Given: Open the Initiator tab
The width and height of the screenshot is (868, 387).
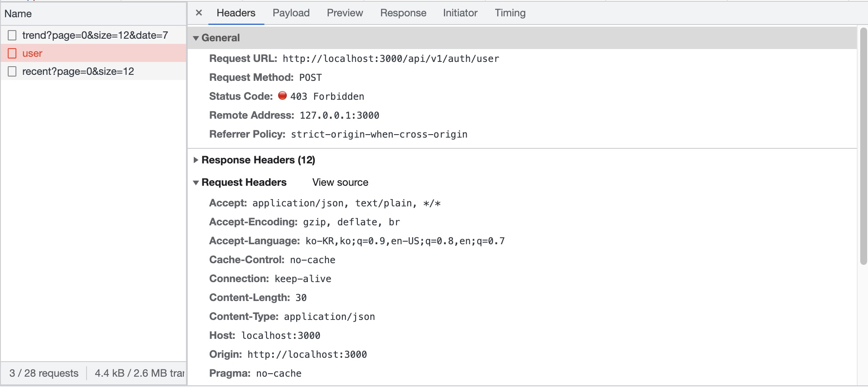Looking at the screenshot, I should (x=460, y=13).
